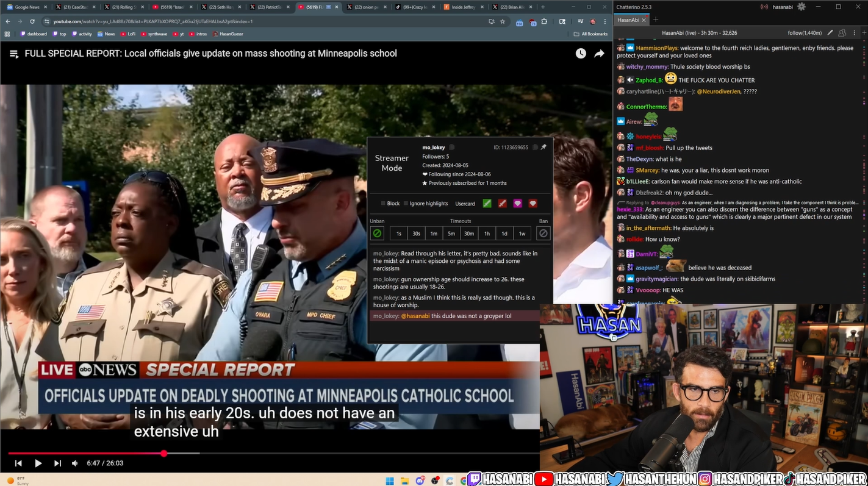Bookmark this page with star icon
This screenshot has height=486, width=868.
coord(503,21)
